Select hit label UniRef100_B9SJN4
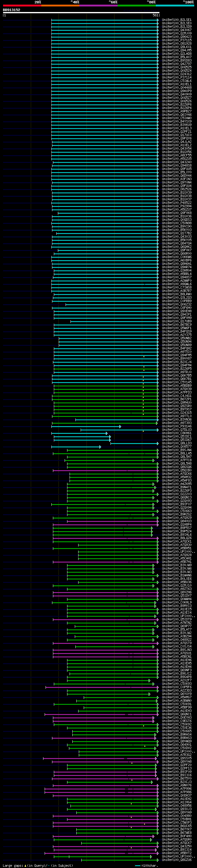Screen dimensions: 197x868 click(x=177, y=450)
